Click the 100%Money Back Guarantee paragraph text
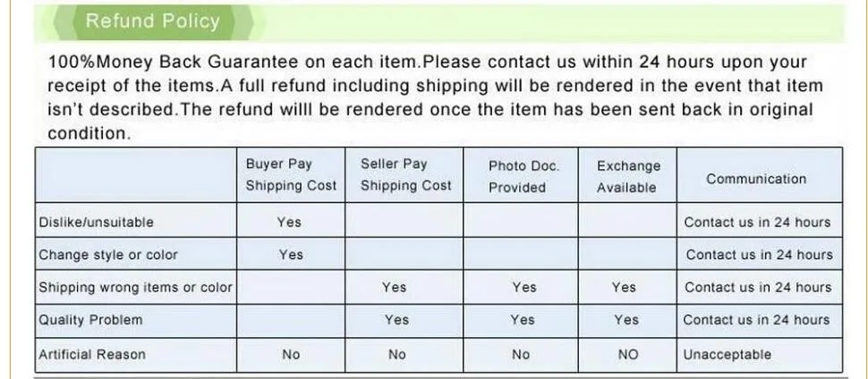This screenshot has width=868, height=379. pos(435,98)
